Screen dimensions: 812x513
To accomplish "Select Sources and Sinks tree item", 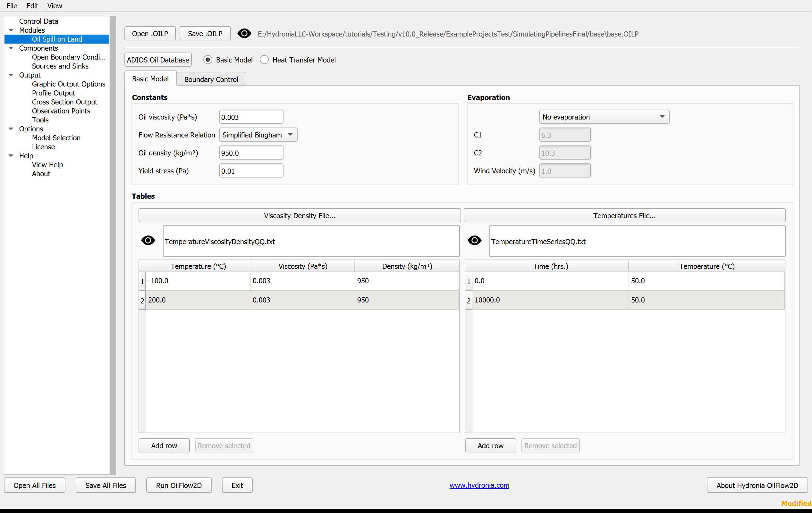I will tap(60, 66).
